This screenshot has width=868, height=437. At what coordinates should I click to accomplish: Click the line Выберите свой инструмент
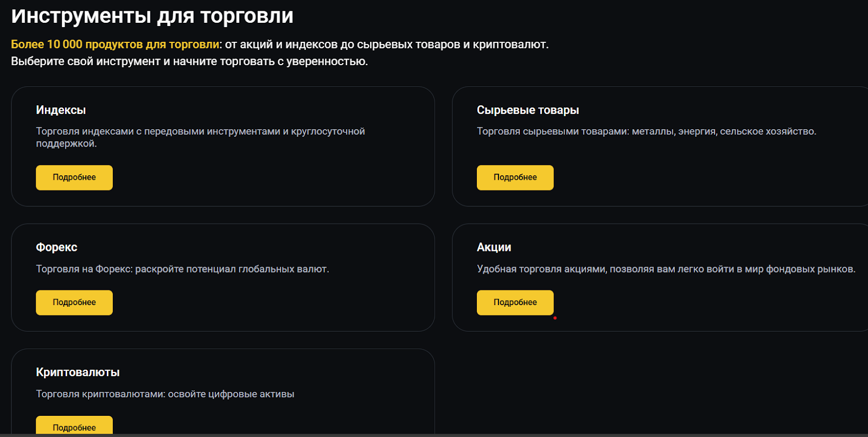point(189,61)
